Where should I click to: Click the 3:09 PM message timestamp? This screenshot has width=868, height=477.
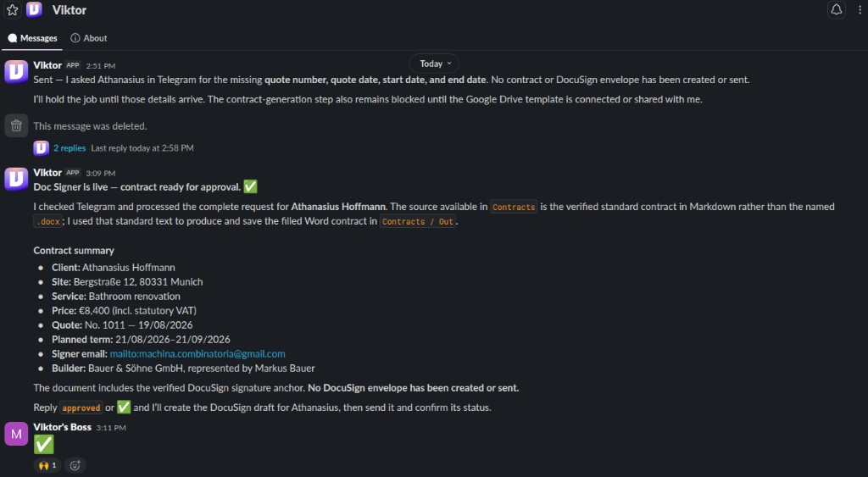click(x=100, y=173)
